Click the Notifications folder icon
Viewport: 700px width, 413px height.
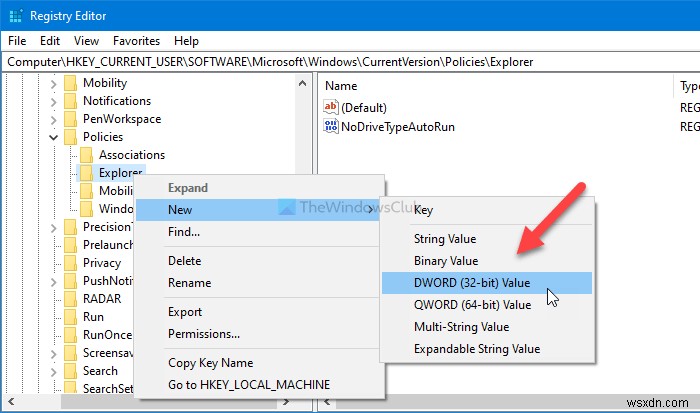click(71, 101)
